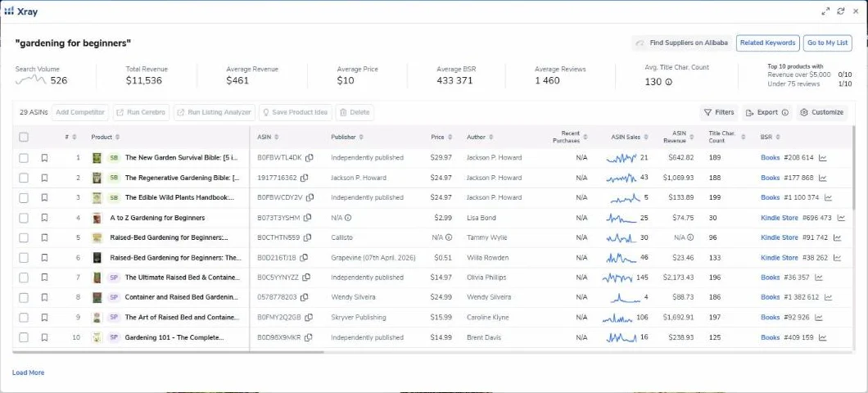Copy ASIN 1917716362
The width and height of the screenshot is (868, 393).
(x=305, y=178)
